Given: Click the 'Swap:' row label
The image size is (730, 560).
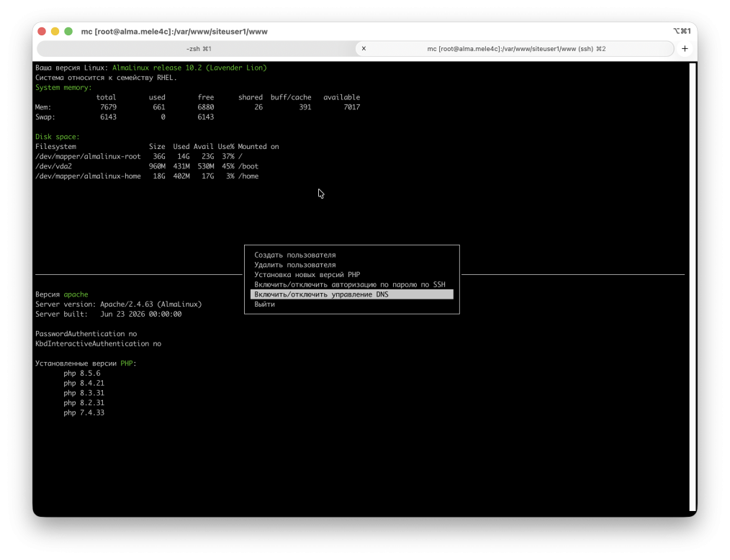Looking at the screenshot, I should click(x=45, y=117).
